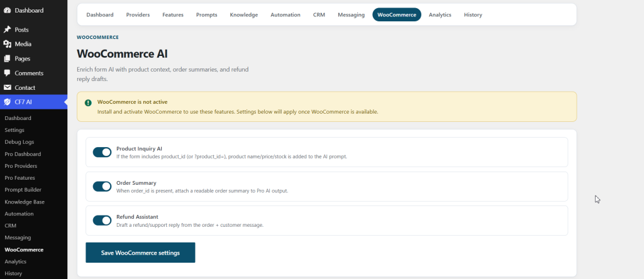Toggle Order Summary switch
Viewport: 644px width, 279px height.
click(103, 186)
